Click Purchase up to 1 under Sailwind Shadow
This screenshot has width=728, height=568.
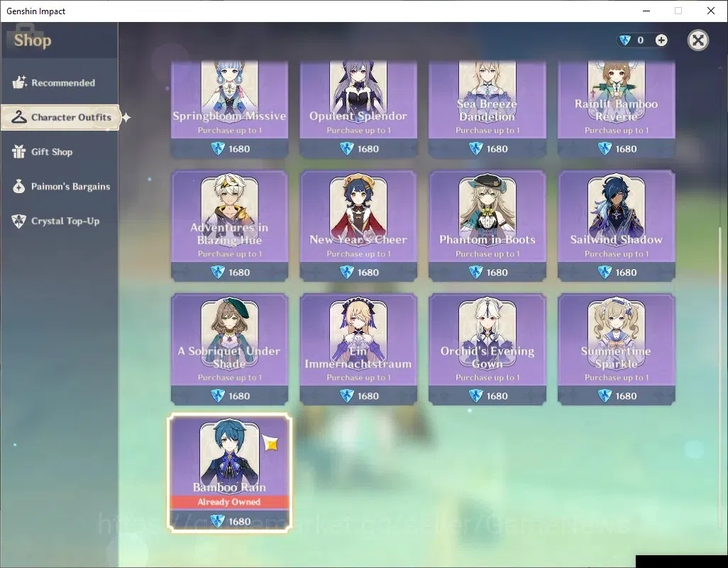(x=616, y=254)
